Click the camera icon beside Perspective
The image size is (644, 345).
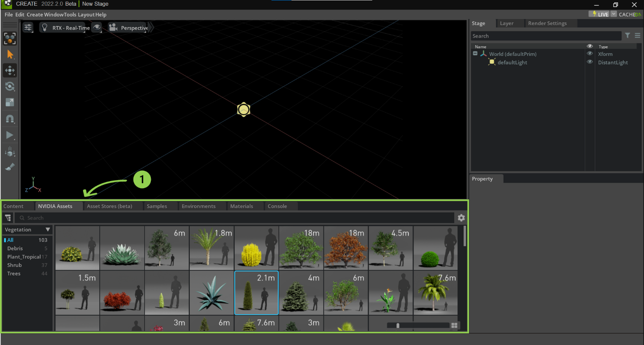point(113,27)
